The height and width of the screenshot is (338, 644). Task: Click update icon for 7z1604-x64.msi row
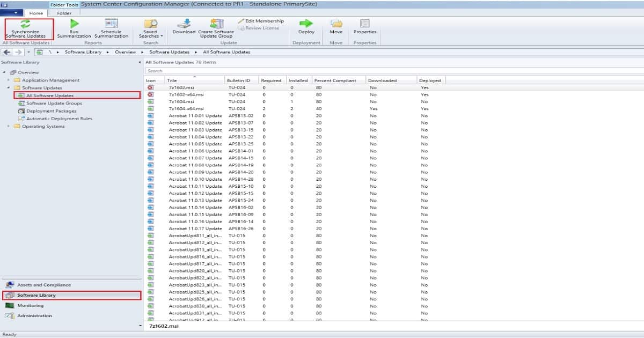click(x=151, y=108)
